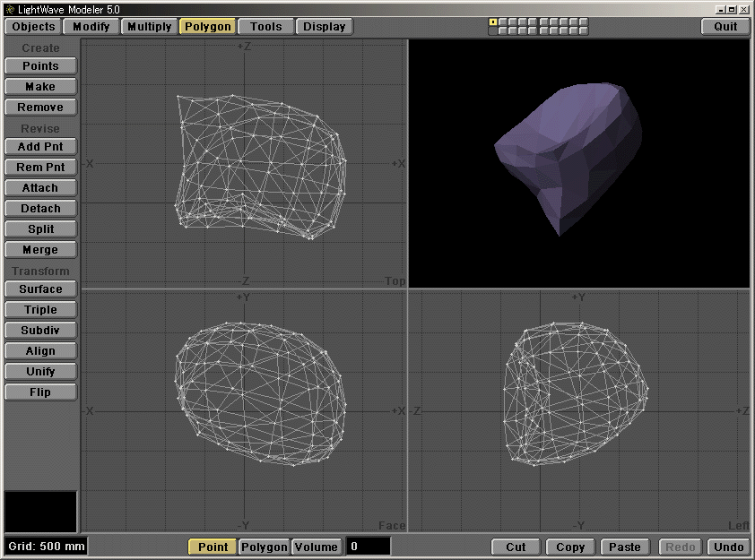This screenshot has width=755, height=560.
Task: Select the rightmost foreground layer icon
Action: (582, 22)
